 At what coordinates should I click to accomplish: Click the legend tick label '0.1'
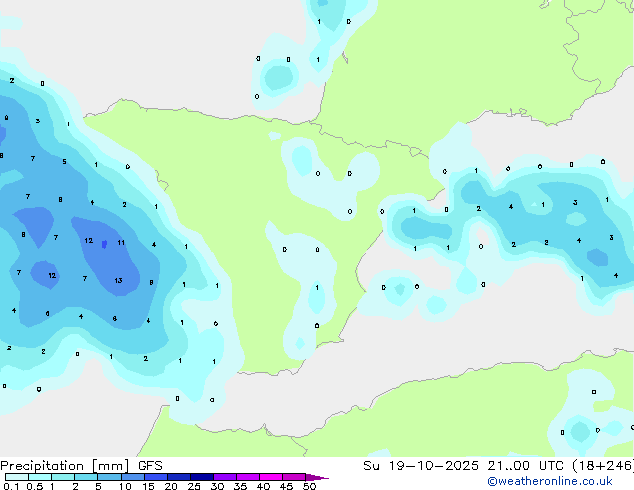(x=11, y=486)
